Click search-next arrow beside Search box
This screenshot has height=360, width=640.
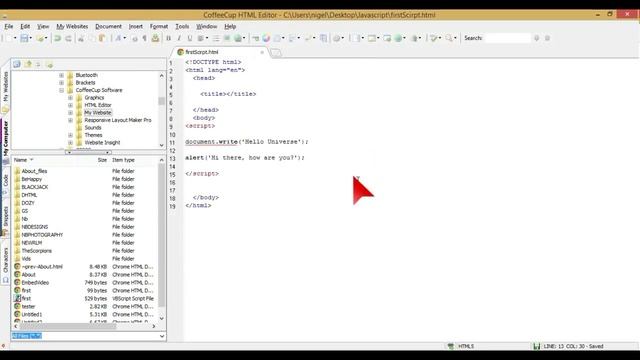[x=537, y=38]
